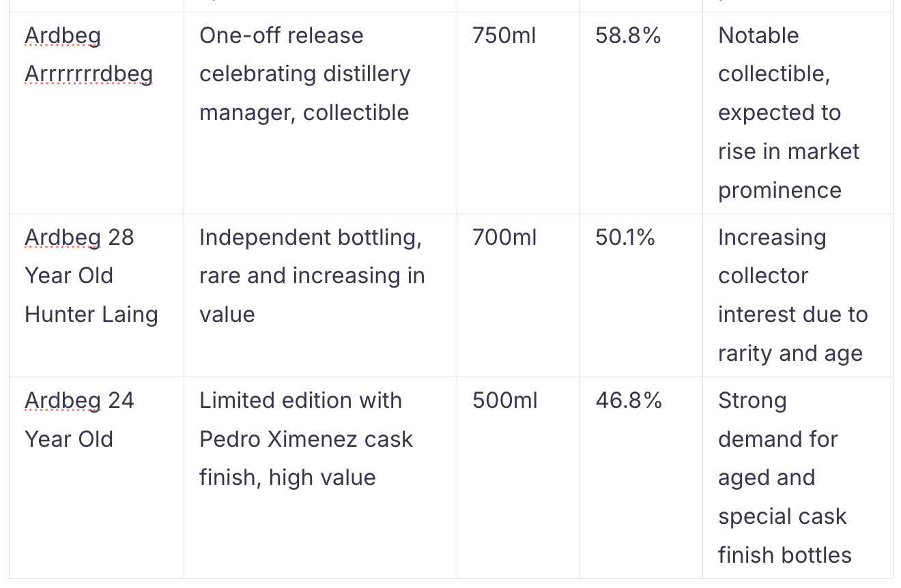901x588 pixels.
Task: Click the 58.8% ABV cell
Action: [641, 113]
